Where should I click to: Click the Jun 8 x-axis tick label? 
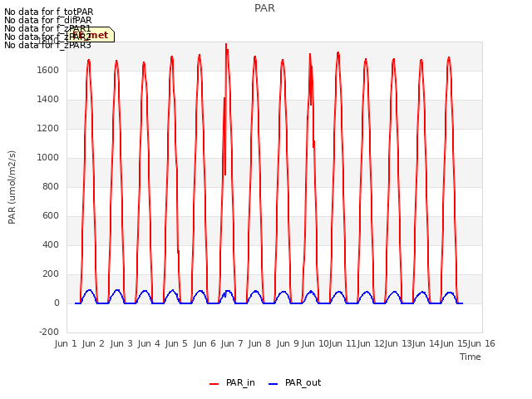(x=259, y=343)
